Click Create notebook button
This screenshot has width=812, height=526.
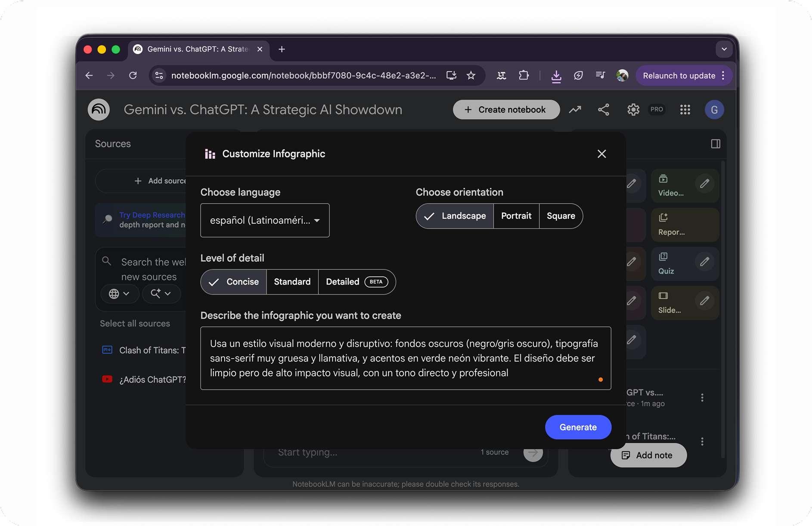506,110
